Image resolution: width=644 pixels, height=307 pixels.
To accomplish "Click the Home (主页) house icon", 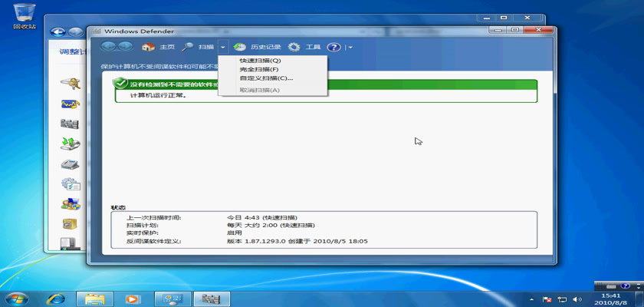I will [148, 47].
